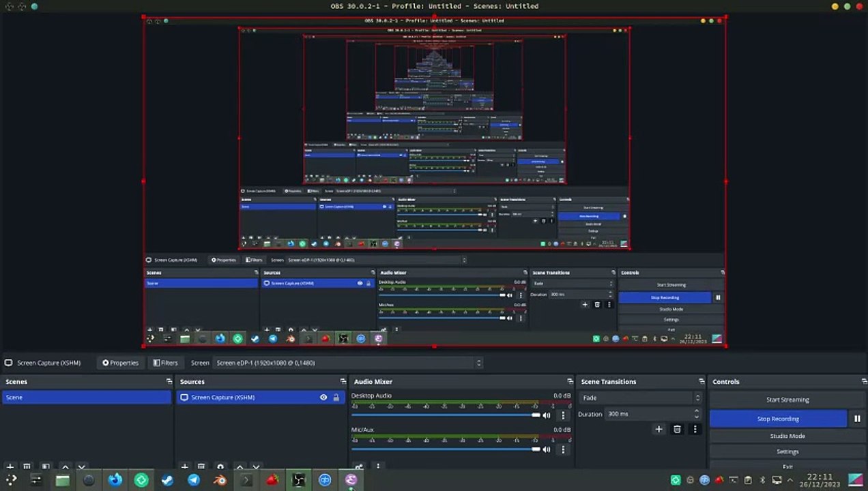Click green tray icon
The image size is (868, 491).
[x=676, y=480]
